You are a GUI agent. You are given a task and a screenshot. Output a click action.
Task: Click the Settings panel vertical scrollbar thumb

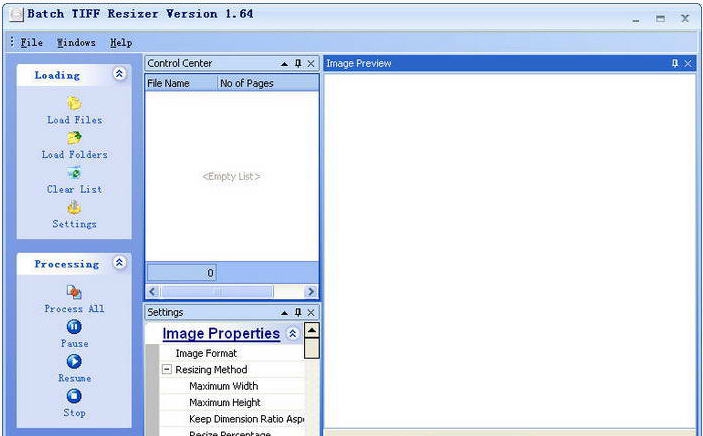click(x=312, y=349)
